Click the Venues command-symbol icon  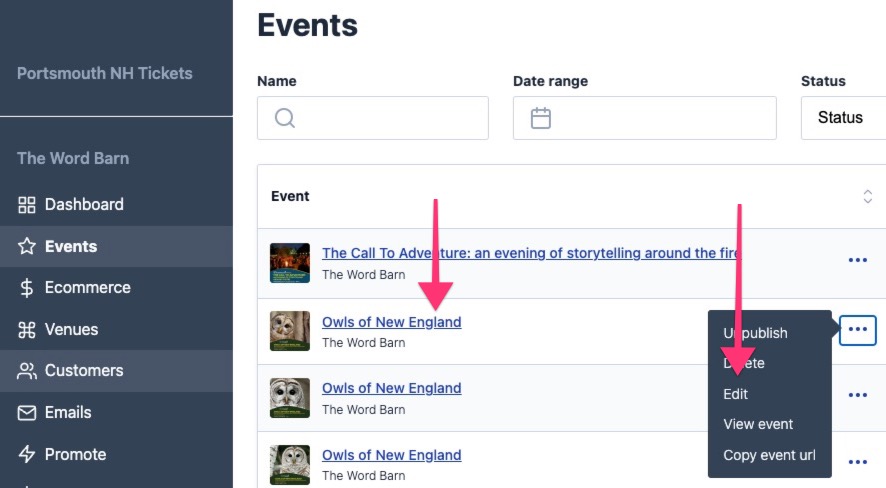(27, 329)
